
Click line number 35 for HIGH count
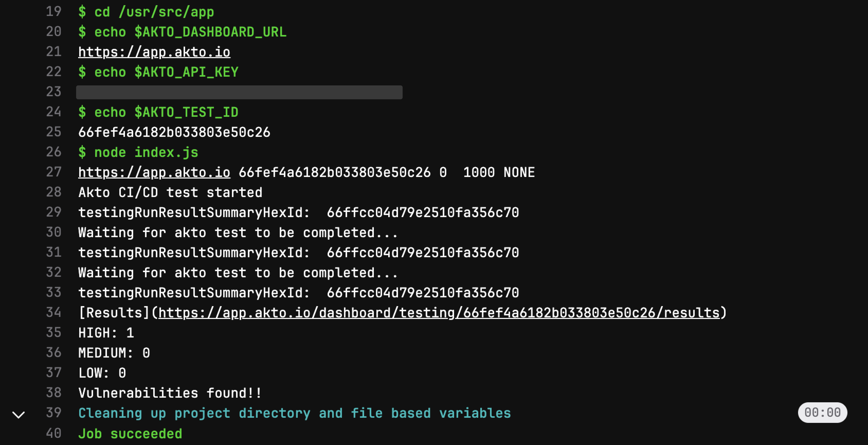(54, 333)
